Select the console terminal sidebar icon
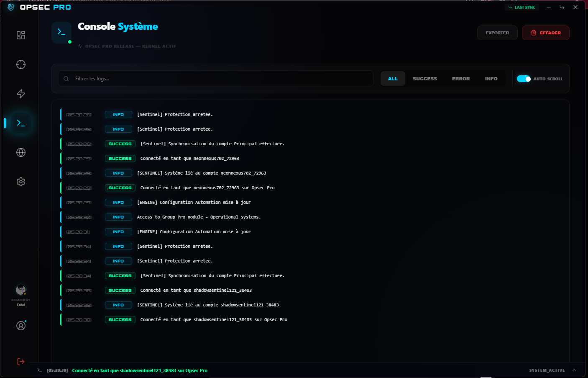This screenshot has height=378, width=588. point(21,123)
